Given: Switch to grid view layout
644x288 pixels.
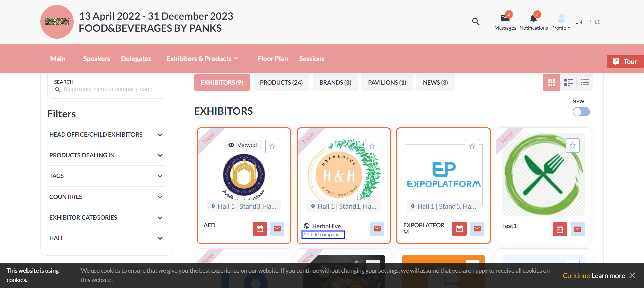Looking at the screenshot, I should 551,82.
